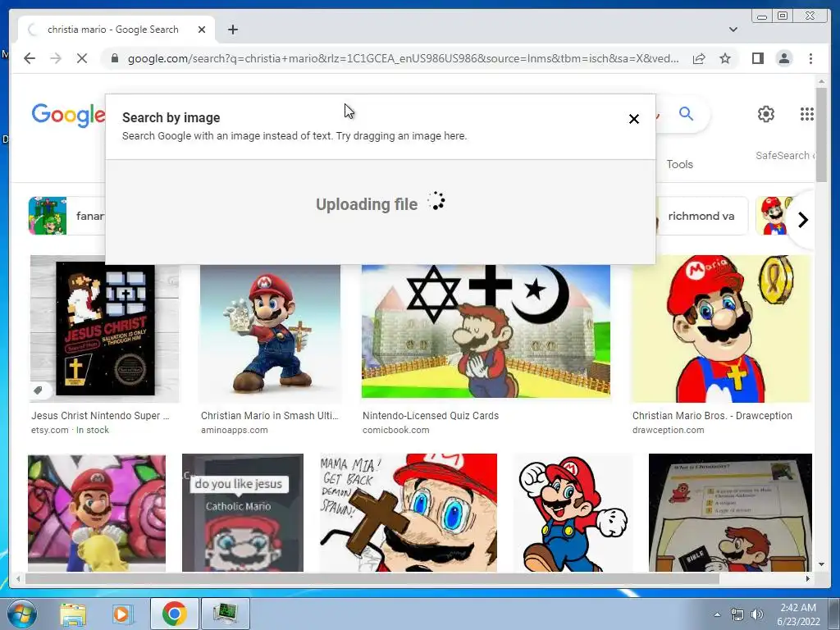Screen dimensions: 840x630
Task: Open jumping Mario fist-up image
Action: click(573, 513)
